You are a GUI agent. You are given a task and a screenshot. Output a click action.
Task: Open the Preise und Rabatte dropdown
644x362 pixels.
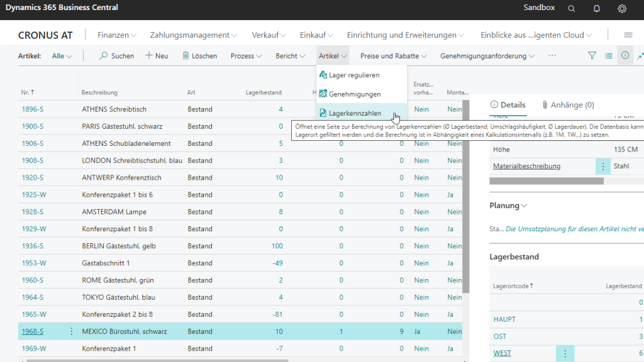393,56
